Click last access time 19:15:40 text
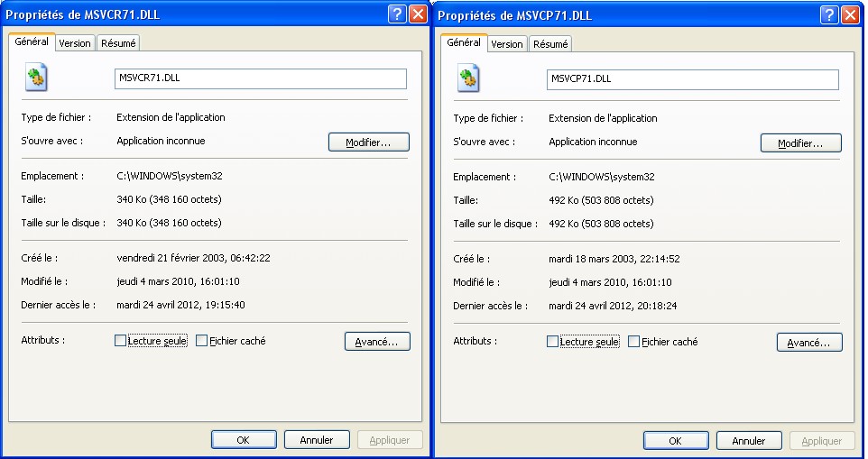Image resolution: width=868 pixels, height=459 pixels. [226, 305]
